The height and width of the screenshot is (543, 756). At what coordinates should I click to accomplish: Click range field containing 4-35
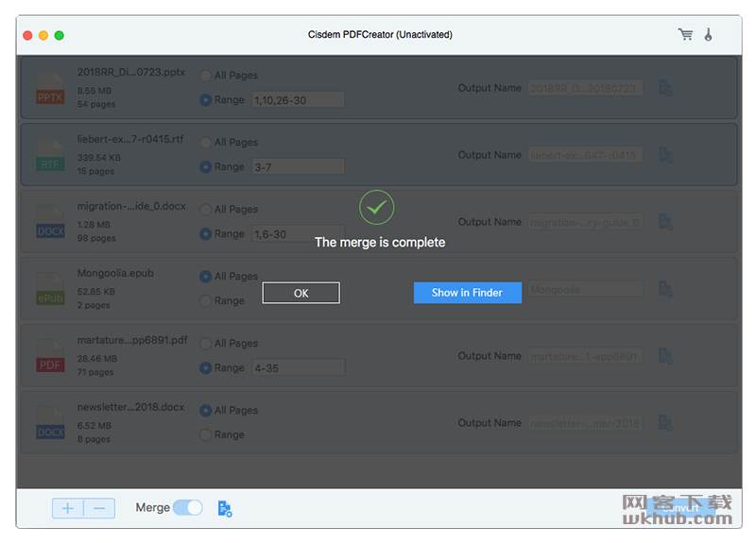298,367
